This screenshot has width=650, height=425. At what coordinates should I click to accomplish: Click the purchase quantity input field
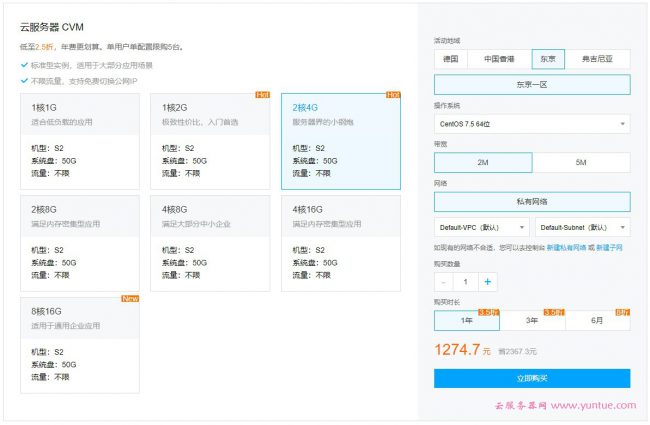[x=465, y=282]
